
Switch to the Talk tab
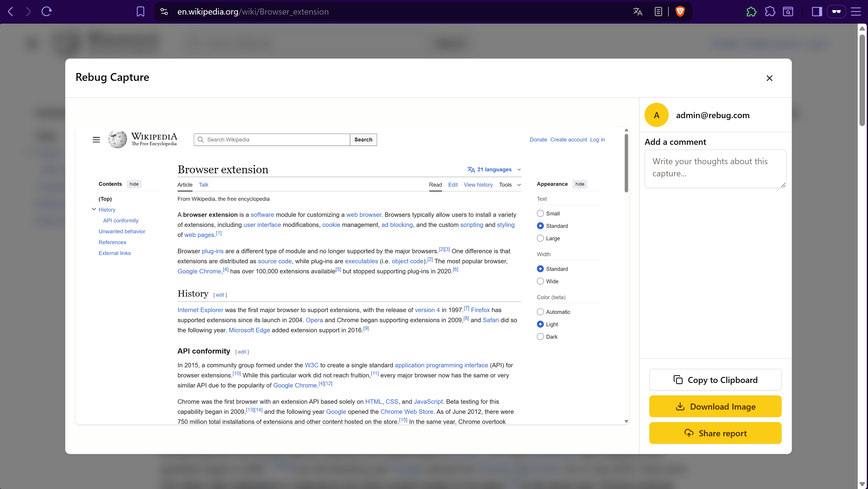(204, 185)
